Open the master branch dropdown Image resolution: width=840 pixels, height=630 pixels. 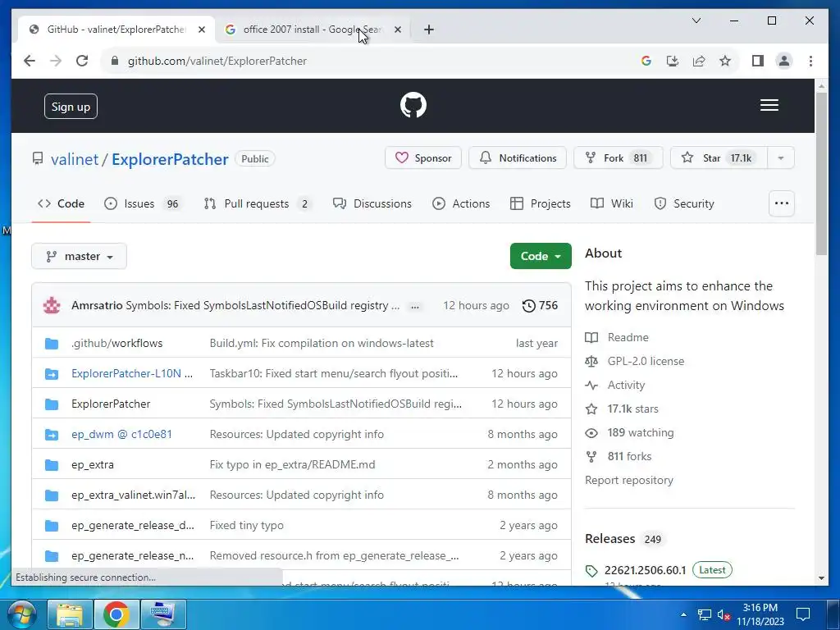(x=80, y=256)
